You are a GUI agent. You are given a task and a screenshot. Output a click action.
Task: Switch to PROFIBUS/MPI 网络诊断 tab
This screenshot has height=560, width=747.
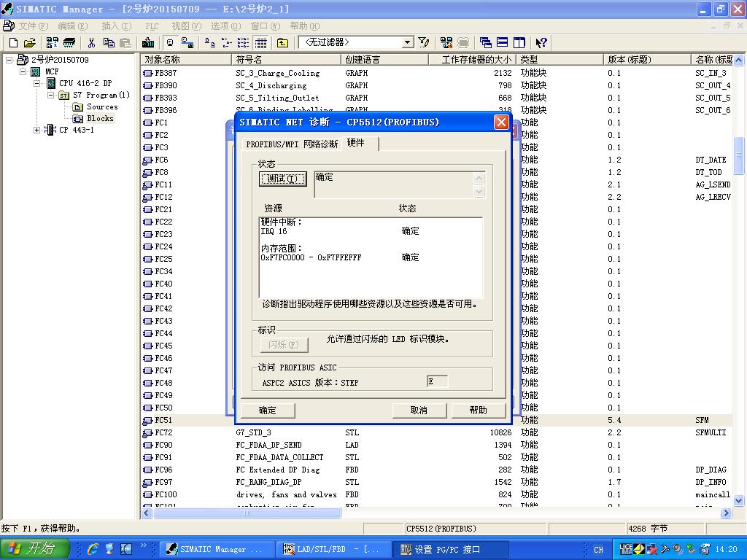click(x=292, y=144)
